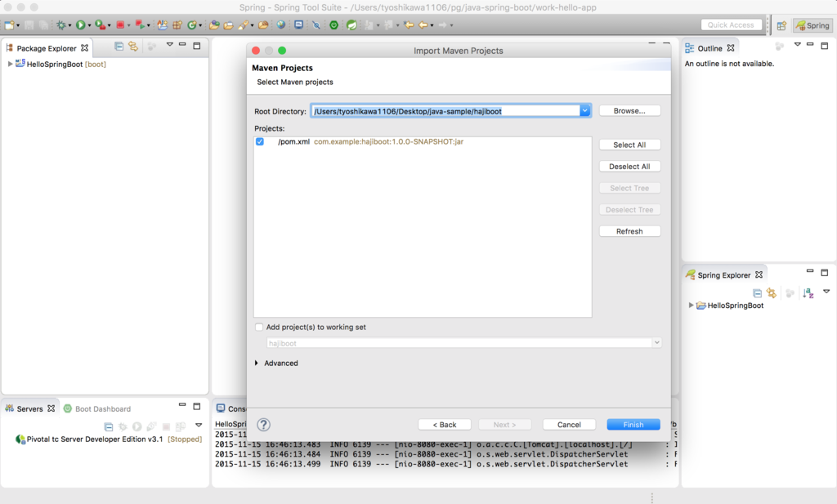Screen dimensions: 837x504
Task: Switch to the Servers tab
Action: tap(29, 408)
